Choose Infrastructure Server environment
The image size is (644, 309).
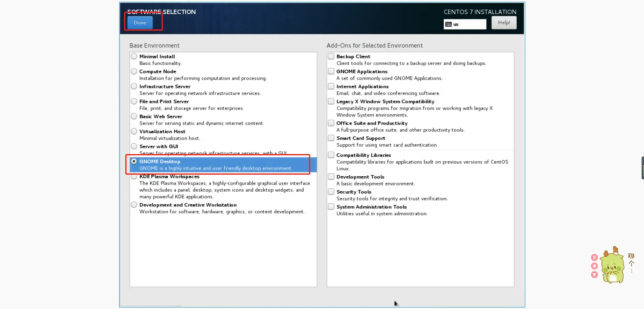click(x=134, y=86)
